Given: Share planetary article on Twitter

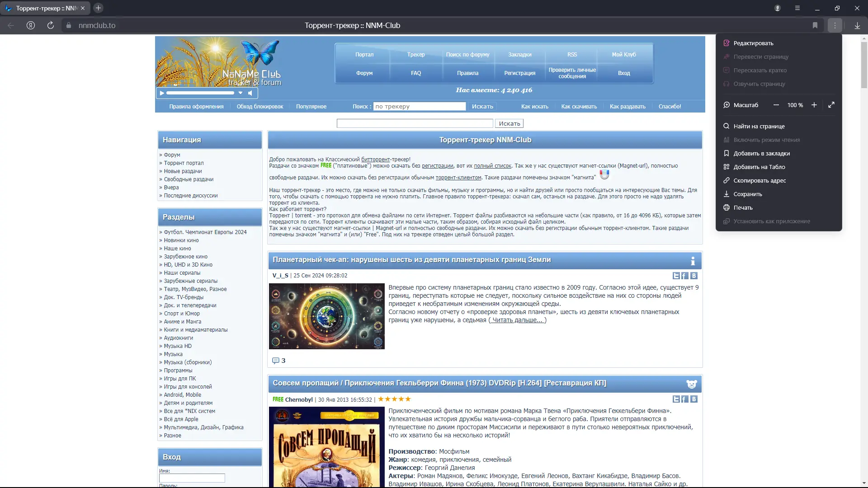Looking at the screenshot, I should [x=676, y=276].
